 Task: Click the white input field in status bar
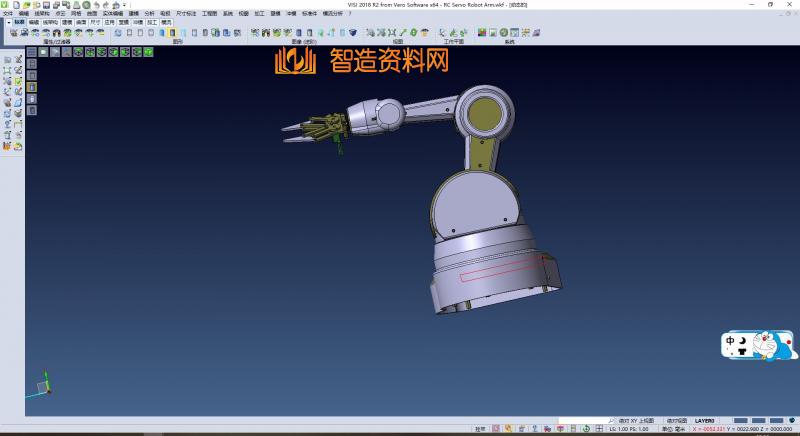(x=583, y=421)
